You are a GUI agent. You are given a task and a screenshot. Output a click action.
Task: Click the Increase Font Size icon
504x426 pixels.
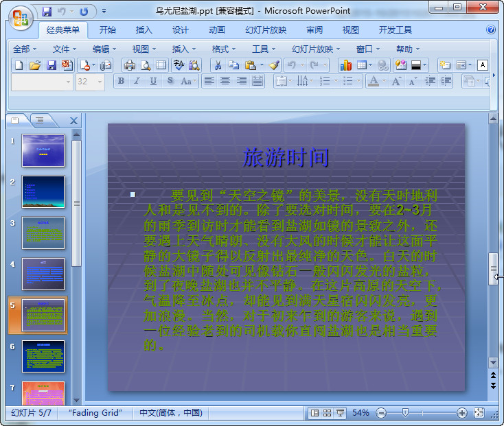(396, 81)
